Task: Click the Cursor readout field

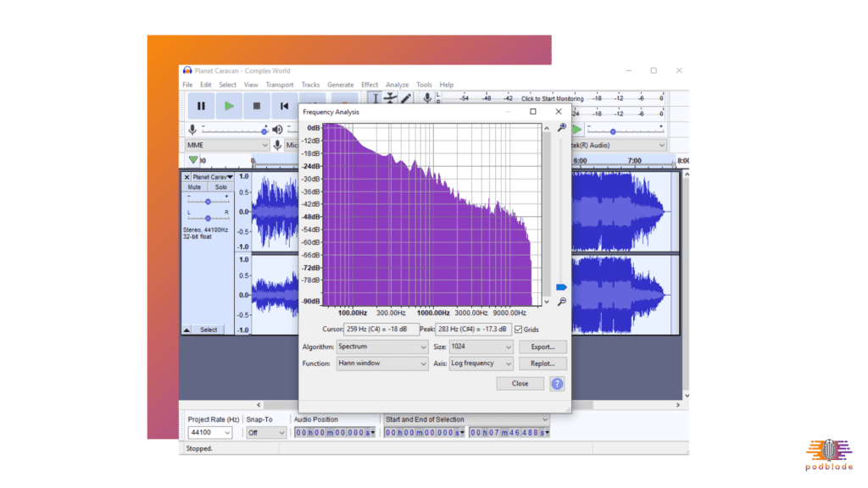Action: tap(381, 330)
